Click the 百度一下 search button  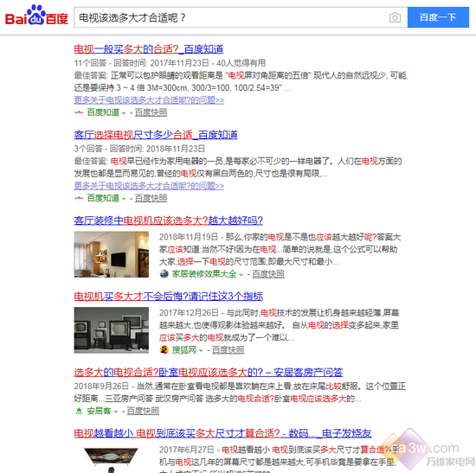click(x=438, y=17)
